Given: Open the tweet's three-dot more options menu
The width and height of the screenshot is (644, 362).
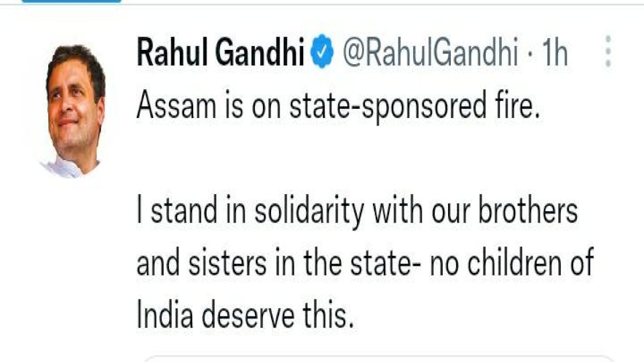Looking at the screenshot, I should tap(608, 51).
